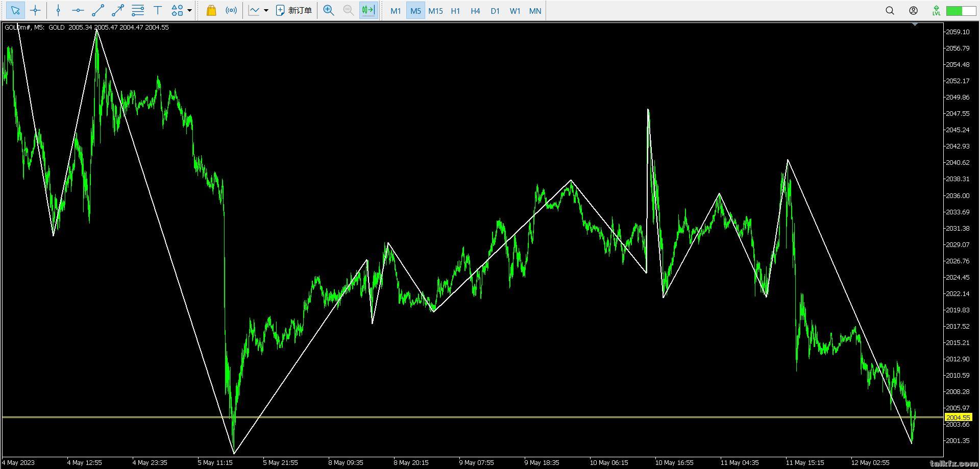The height and width of the screenshot is (469, 980).
Task: Switch to the D1 timeframe
Action: pos(495,11)
